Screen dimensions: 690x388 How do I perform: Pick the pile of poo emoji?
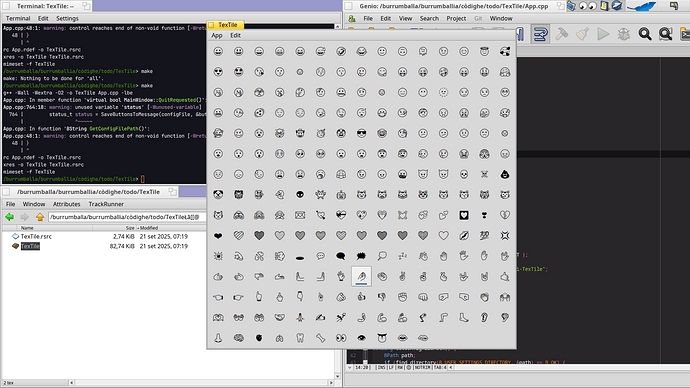click(x=505, y=174)
